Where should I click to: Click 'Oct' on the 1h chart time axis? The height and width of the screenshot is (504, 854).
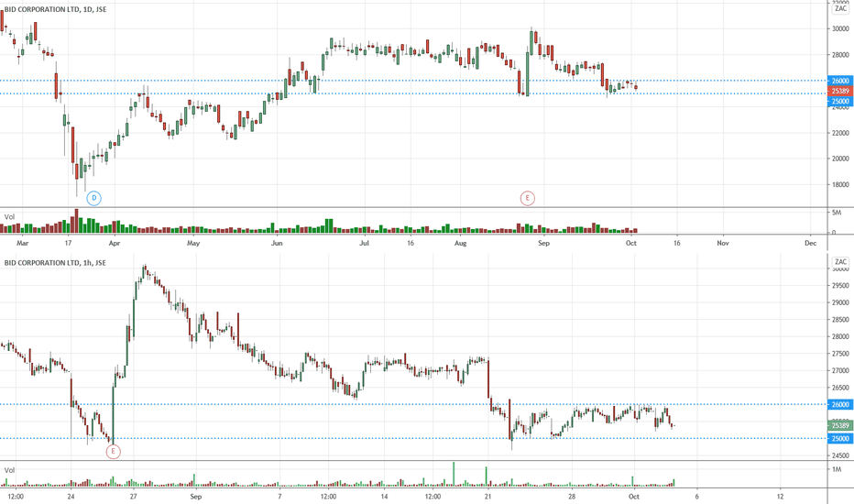click(633, 497)
